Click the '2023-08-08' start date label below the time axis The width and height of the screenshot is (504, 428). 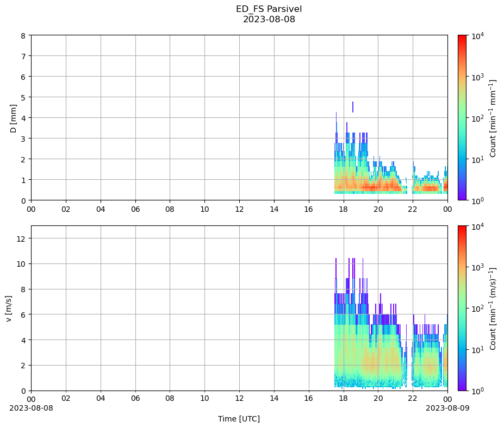[x=31, y=408]
